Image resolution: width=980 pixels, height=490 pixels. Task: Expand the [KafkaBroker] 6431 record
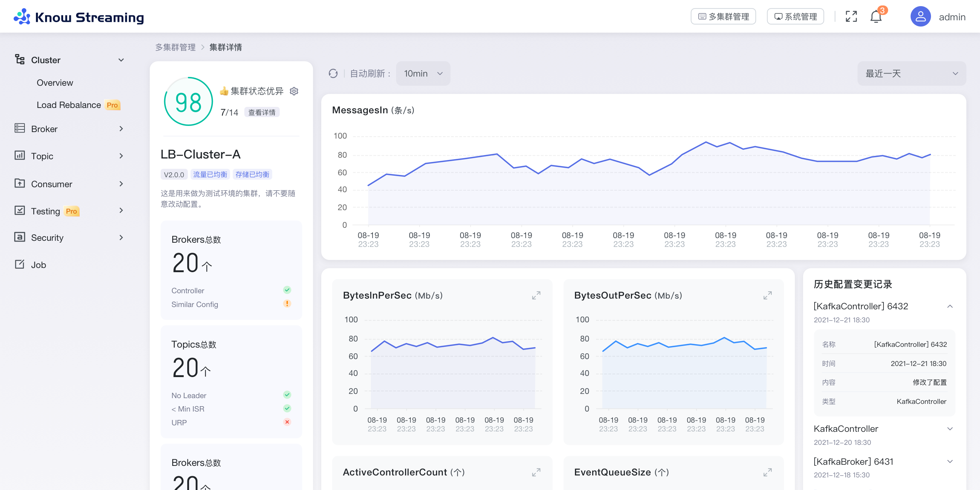pyautogui.click(x=950, y=461)
